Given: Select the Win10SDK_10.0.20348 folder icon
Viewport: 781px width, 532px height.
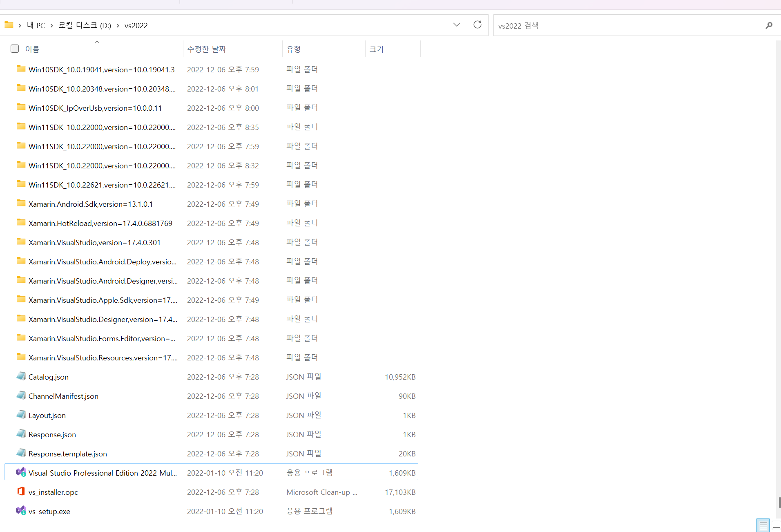Looking at the screenshot, I should pyautogui.click(x=21, y=88).
